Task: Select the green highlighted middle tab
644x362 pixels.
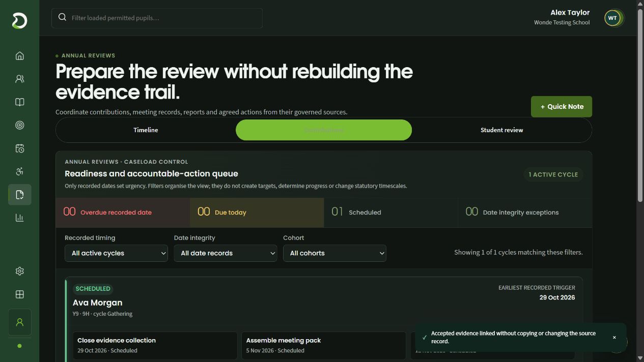Action: tap(324, 130)
